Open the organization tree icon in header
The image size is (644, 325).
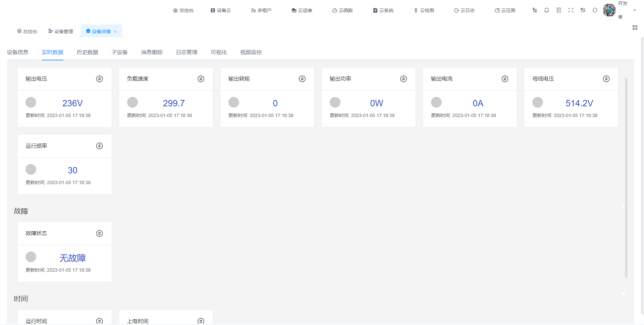point(535,10)
